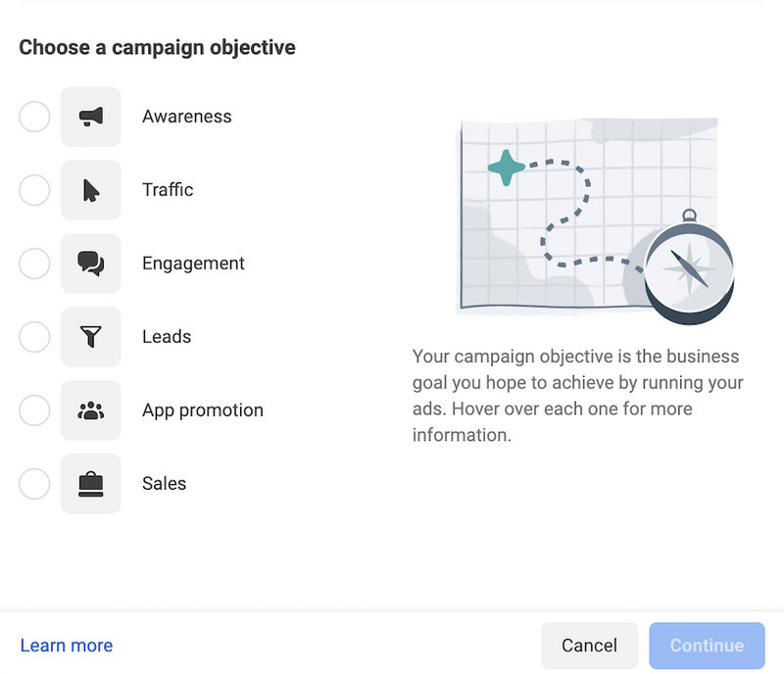Open the Learn more link
This screenshot has height=674, width=784.
[67, 646]
